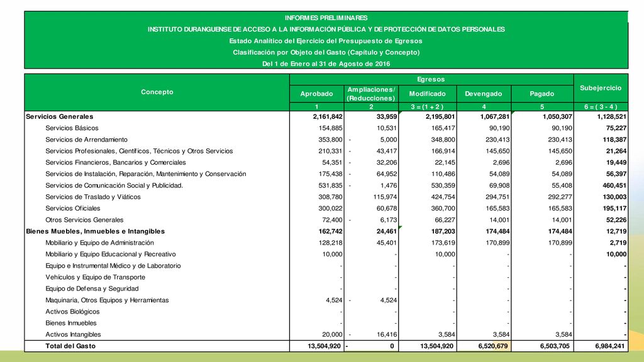The width and height of the screenshot is (644, 362).
Task: Click 'Del 1 de Enero al 31 de Agosto de 2016'
Action: pos(326,64)
